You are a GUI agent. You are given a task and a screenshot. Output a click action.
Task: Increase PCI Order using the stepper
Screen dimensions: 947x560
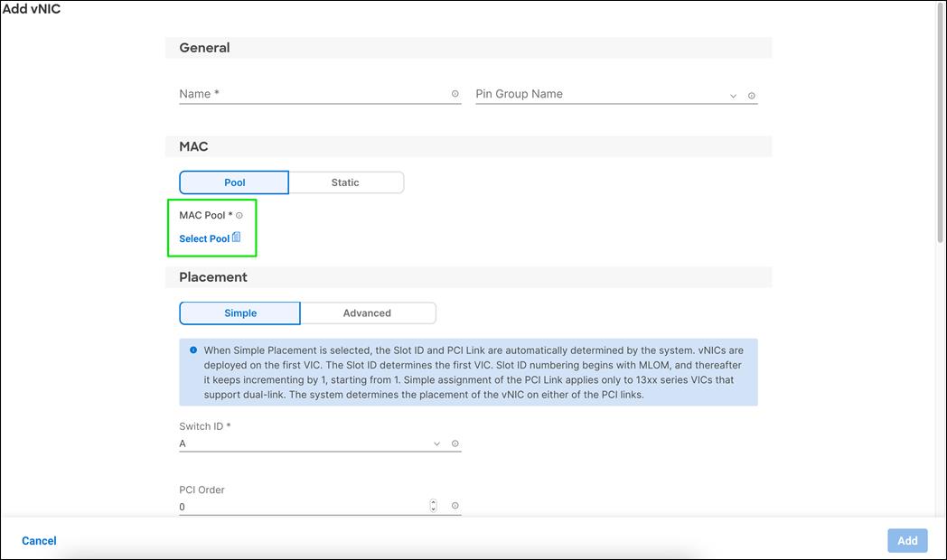433,502
